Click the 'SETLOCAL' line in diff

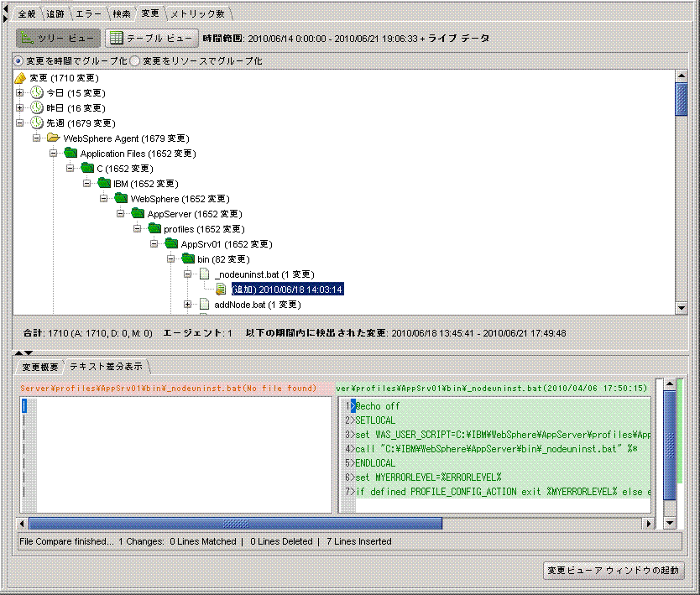click(375, 420)
